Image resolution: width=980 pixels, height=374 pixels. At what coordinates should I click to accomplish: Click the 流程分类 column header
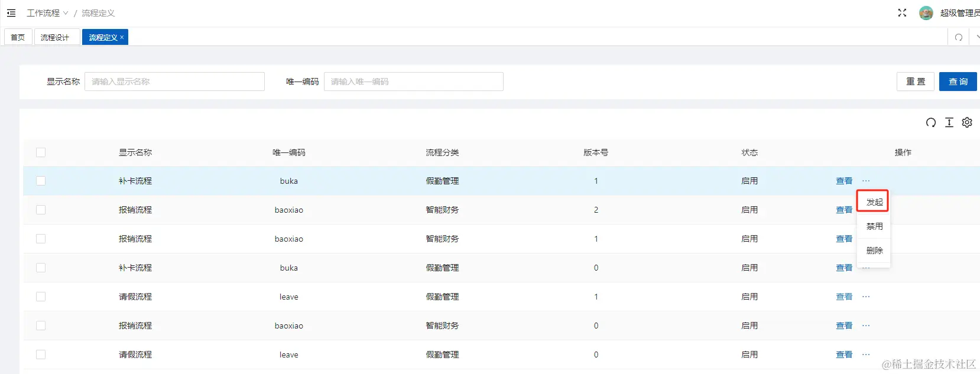(442, 152)
